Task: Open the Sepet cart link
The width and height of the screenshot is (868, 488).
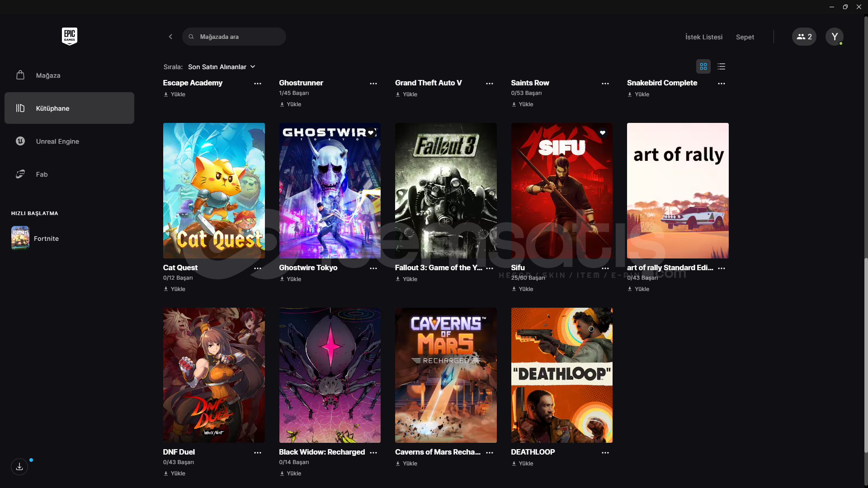Action: (745, 37)
